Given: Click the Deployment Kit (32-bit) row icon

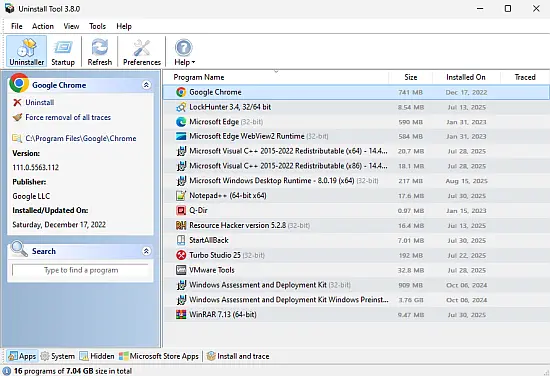Looking at the screenshot, I should [181, 285].
